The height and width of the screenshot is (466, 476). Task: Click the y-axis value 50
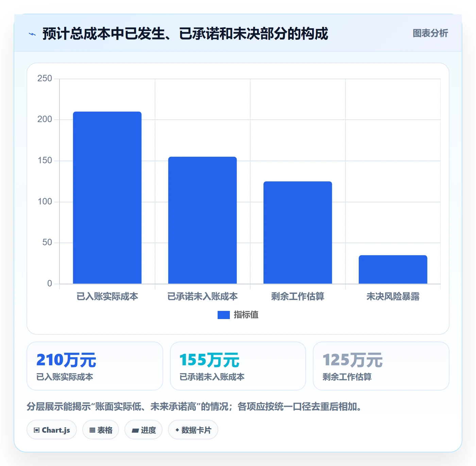coord(47,243)
